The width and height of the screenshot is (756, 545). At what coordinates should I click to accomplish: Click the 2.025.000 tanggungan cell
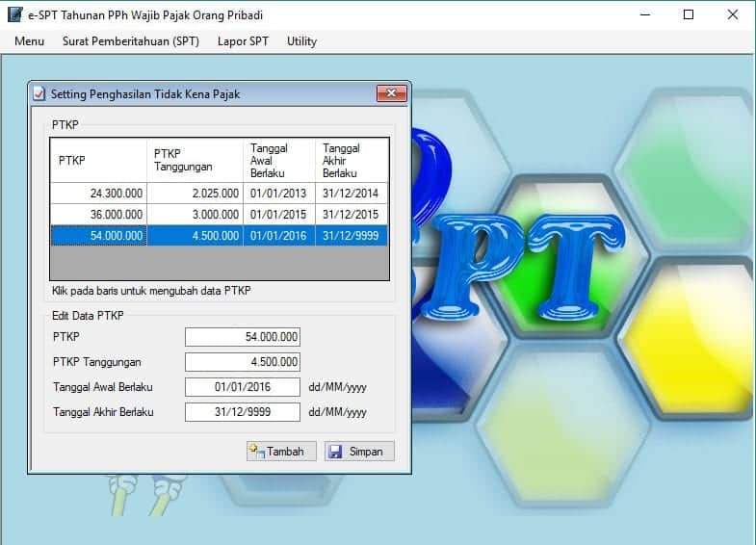(x=196, y=194)
